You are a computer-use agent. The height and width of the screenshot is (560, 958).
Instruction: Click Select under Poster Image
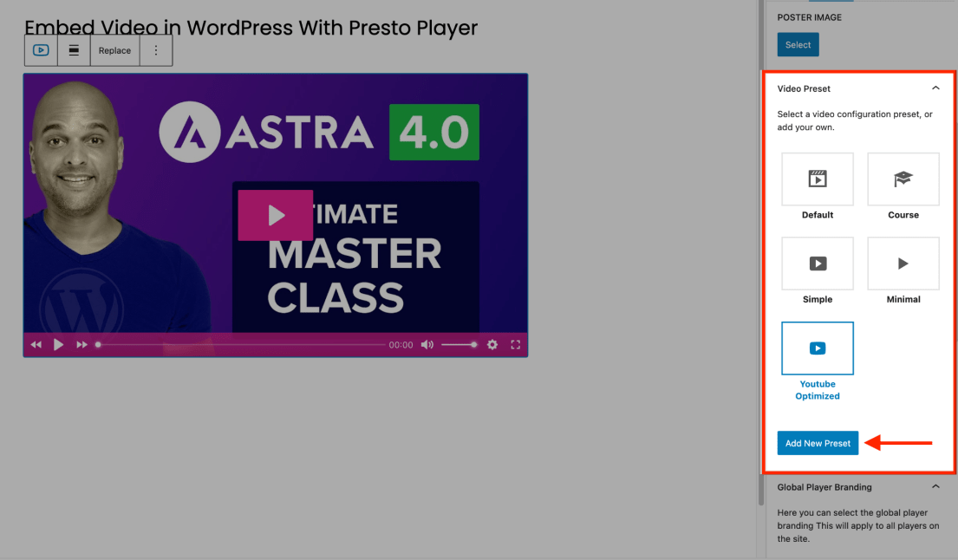[797, 44]
